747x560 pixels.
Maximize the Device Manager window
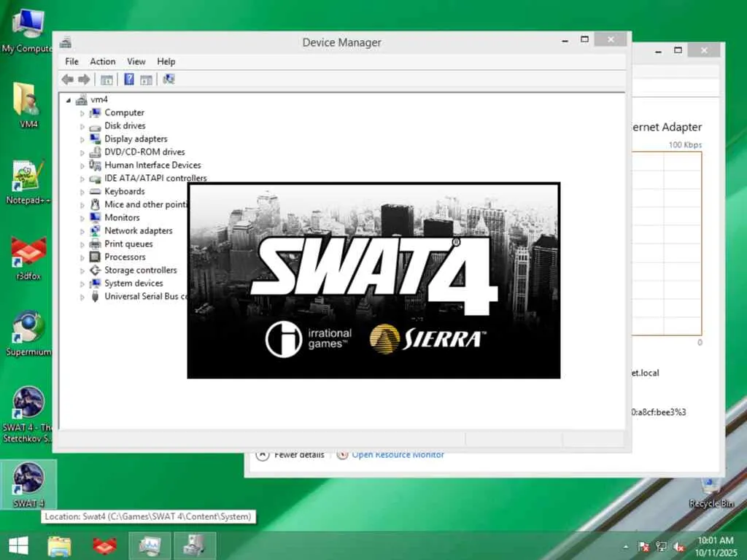coord(584,40)
